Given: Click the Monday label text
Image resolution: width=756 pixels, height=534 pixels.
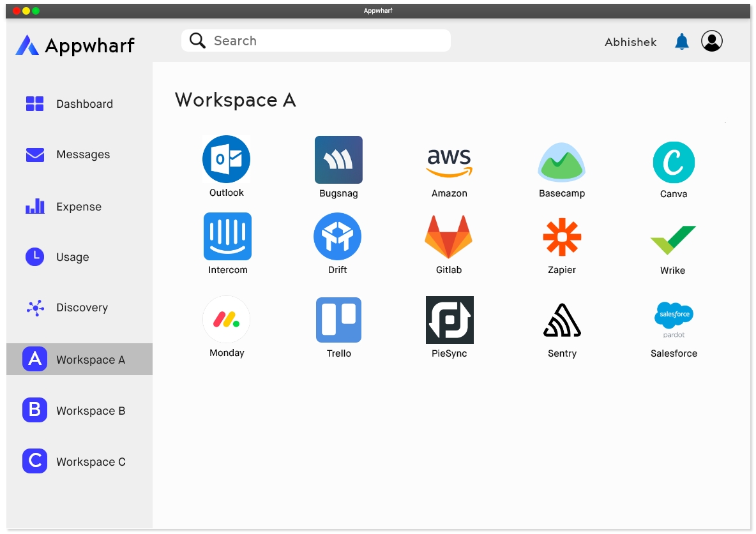Looking at the screenshot, I should point(227,353).
